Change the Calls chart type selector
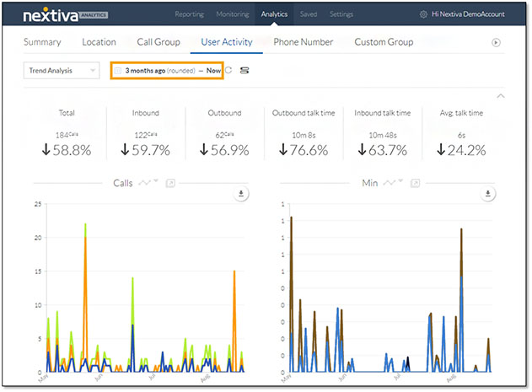This screenshot has height=392, width=532. [x=148, y=183]
